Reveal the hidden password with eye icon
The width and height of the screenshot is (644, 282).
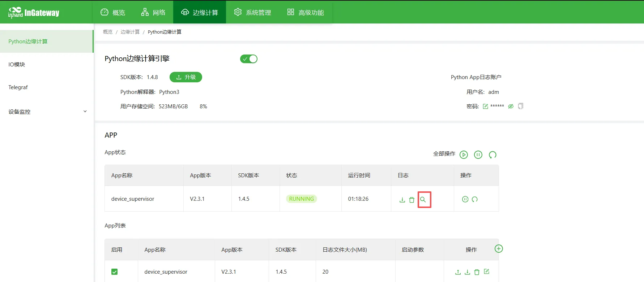coord(511,107)
